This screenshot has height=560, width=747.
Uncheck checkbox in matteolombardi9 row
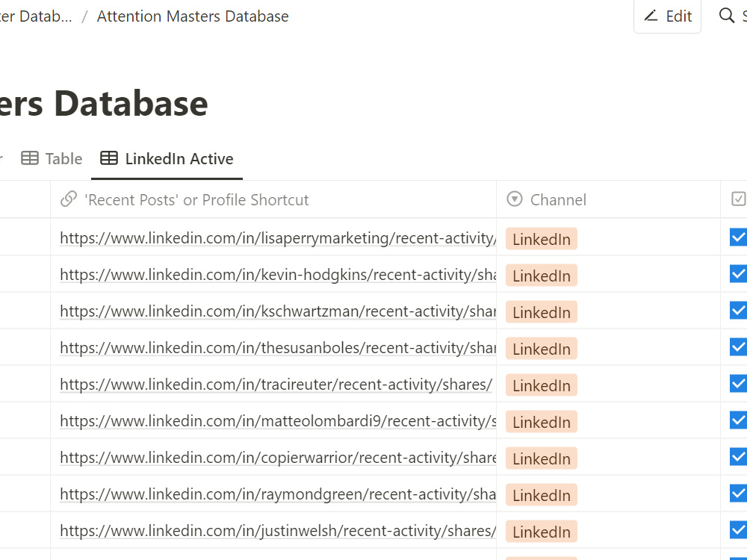click(739, 420)
